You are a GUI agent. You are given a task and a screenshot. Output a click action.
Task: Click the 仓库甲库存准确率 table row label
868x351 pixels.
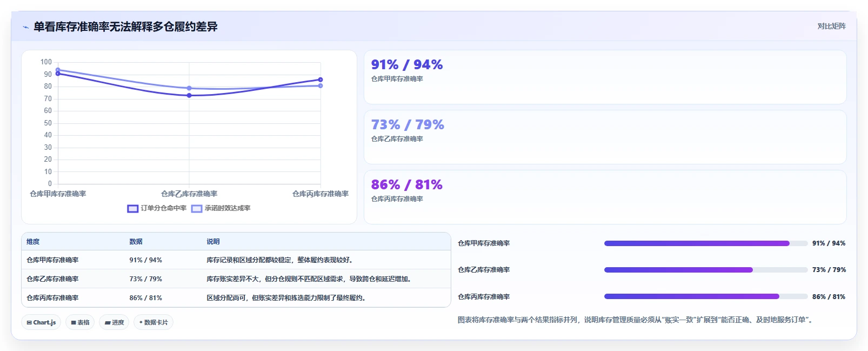click(x=52, y=260)
